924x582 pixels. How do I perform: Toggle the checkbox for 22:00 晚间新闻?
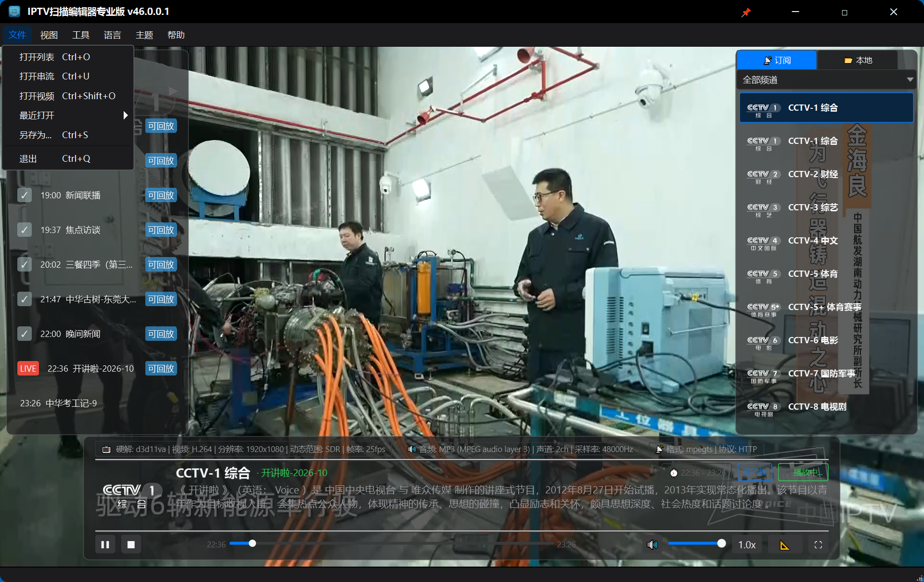(25, 334)
